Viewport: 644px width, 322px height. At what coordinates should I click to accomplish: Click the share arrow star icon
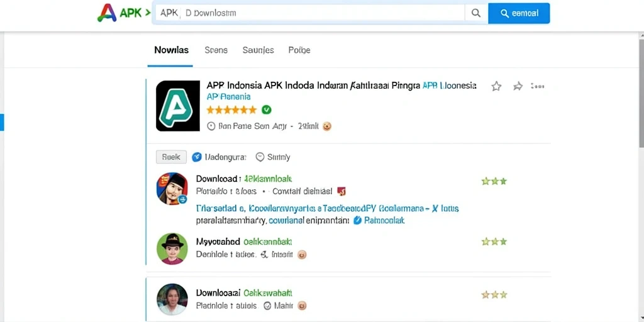518,86
